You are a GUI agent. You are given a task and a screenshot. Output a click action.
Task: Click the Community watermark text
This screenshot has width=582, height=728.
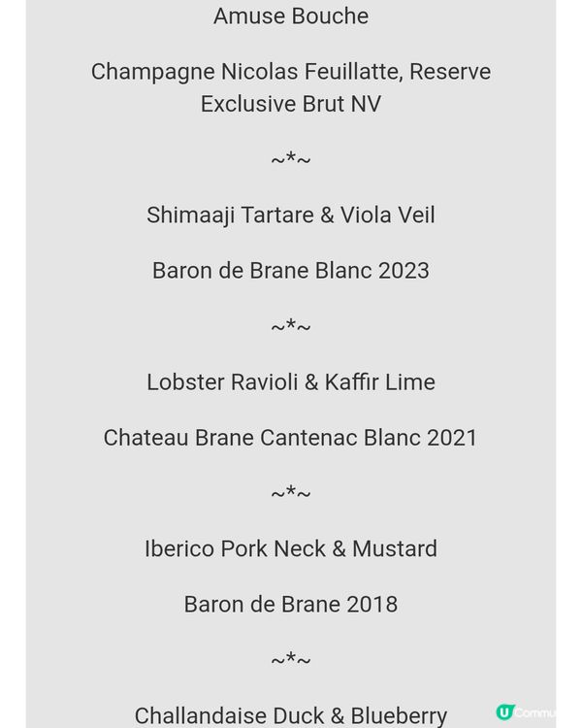[x=536, y=712]
